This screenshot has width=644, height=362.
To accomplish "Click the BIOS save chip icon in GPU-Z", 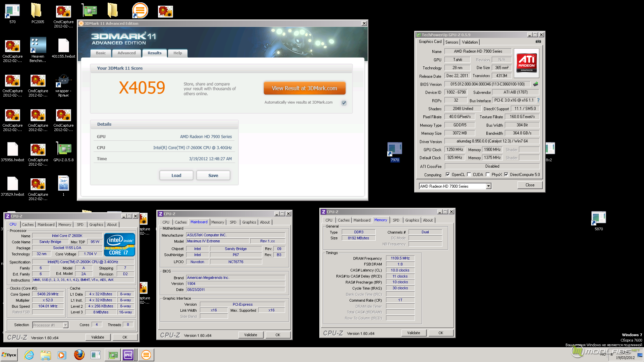I will 536,84.
